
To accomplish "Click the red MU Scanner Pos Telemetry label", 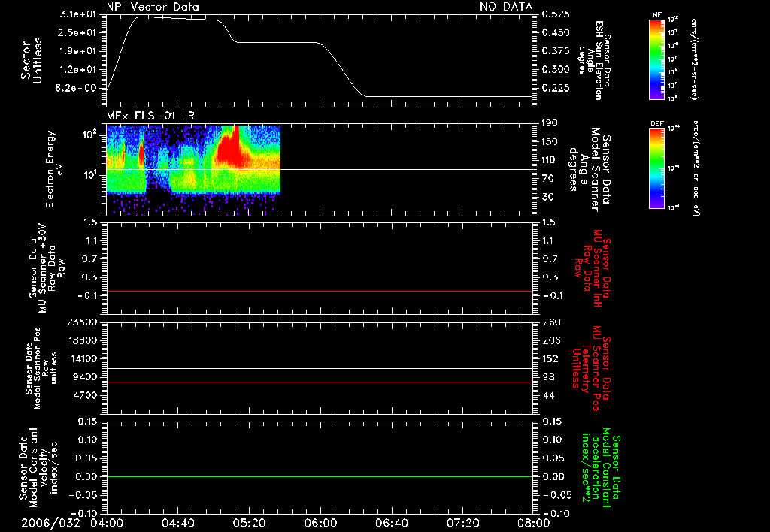I will click(x=592, y=368).
